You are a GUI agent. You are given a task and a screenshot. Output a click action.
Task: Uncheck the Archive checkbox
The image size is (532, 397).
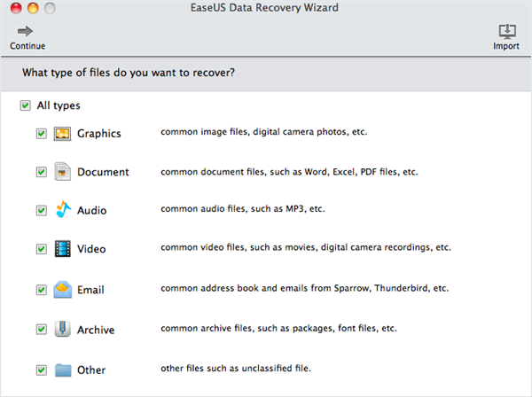pyautogui.click(x=42, y=330)
